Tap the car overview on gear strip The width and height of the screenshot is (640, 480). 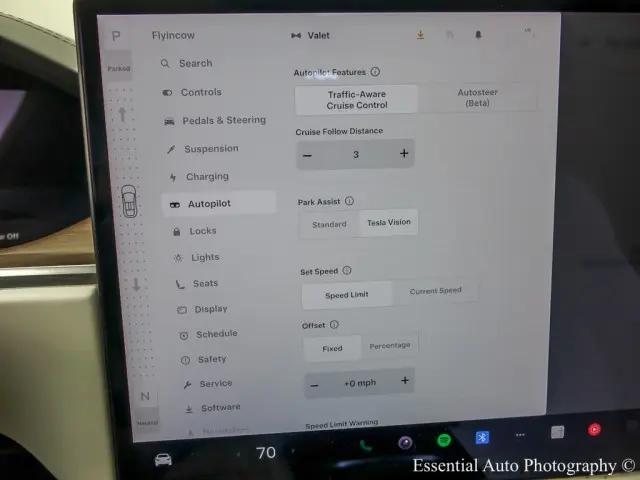point(129,201)
